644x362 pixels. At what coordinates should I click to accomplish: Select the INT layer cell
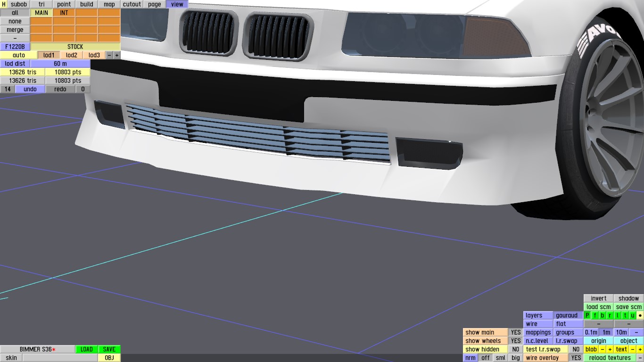click(64, 13)
